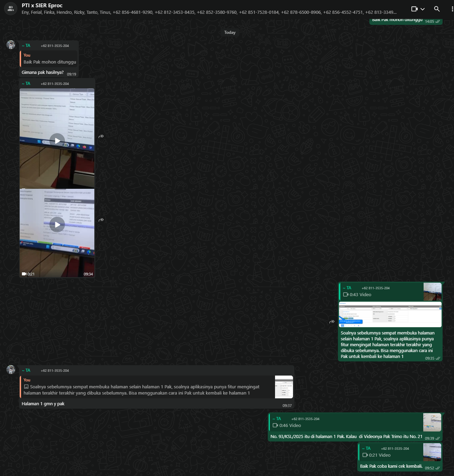This screenshot has height=476, width=454.
Task: Open the PTI x SIER Eproc group avatar
Action: coord(11,9)
